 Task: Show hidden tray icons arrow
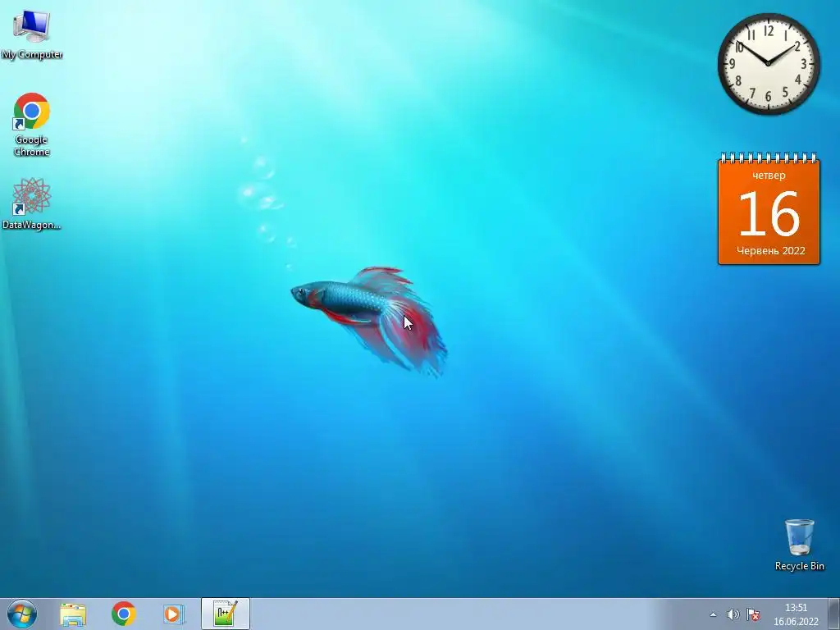(713, 614)
